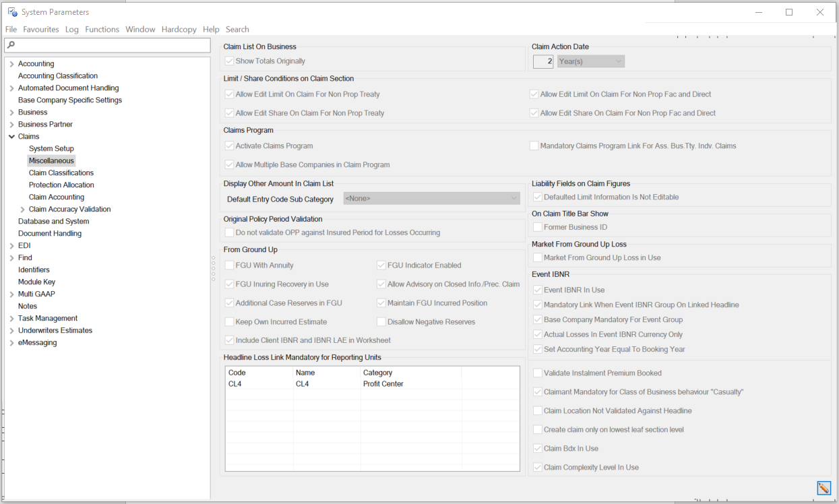839x504 pixels.
Task: Click the pencil edit icon at bottom right
Action: click(824, 488)
